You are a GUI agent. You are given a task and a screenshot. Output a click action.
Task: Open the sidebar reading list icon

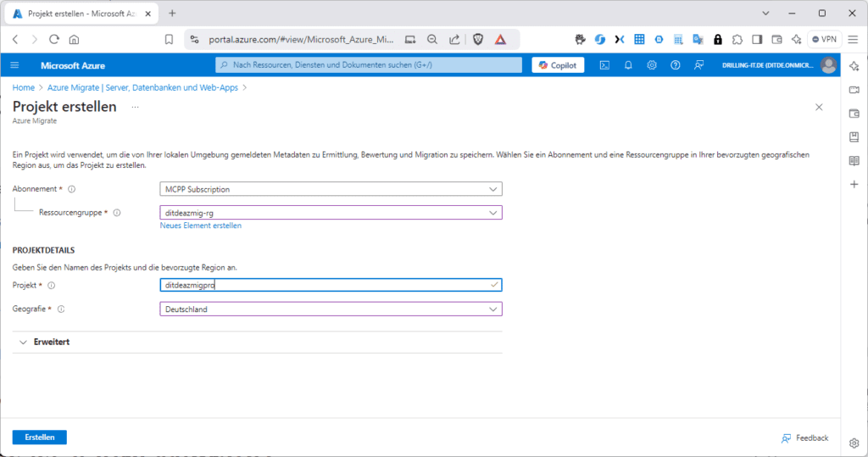click(x=854, y=160)
